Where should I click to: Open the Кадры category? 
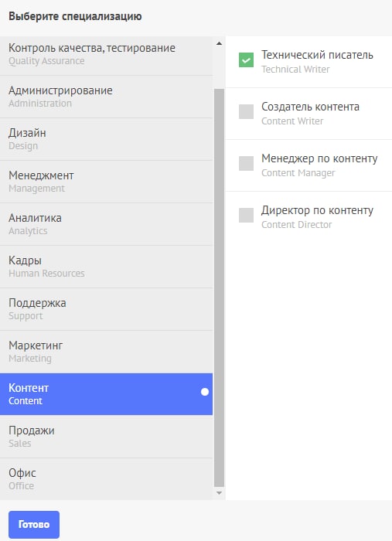pos(106,267)
